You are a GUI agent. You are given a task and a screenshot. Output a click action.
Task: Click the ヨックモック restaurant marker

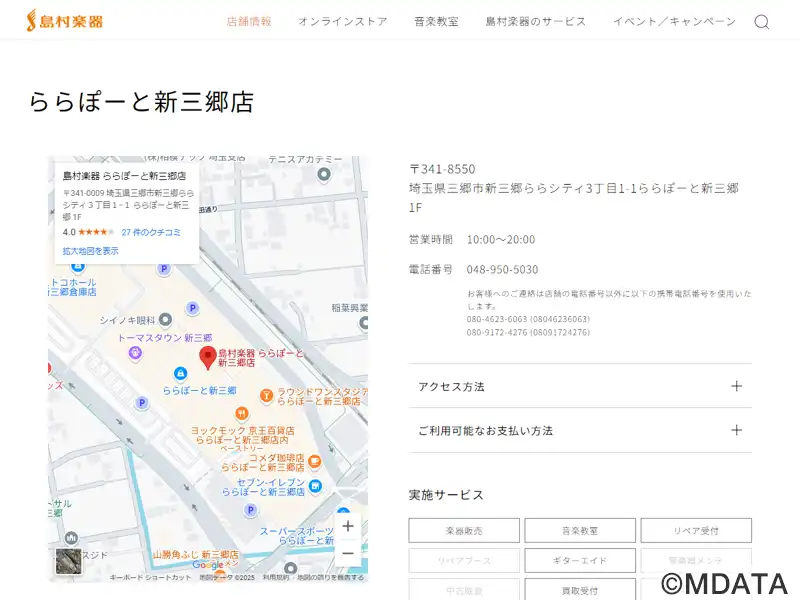point(242,413)
